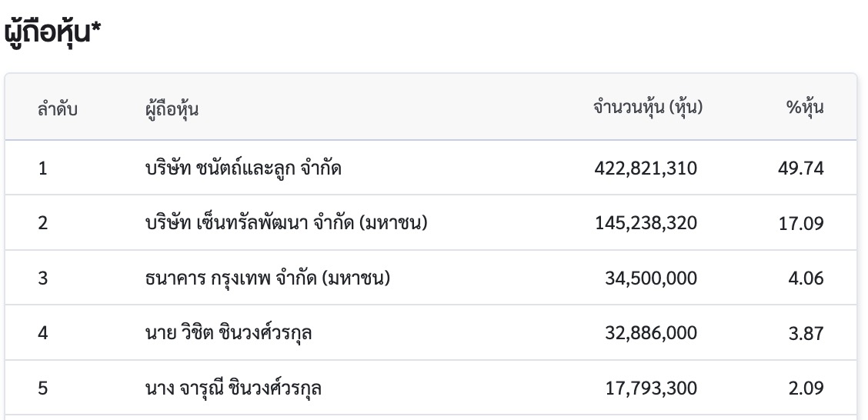
Task: Select shareholder บริษัท ชนัตถ์และลูก จำกัด
Action: pyautogui.click(x=242, y=168)
